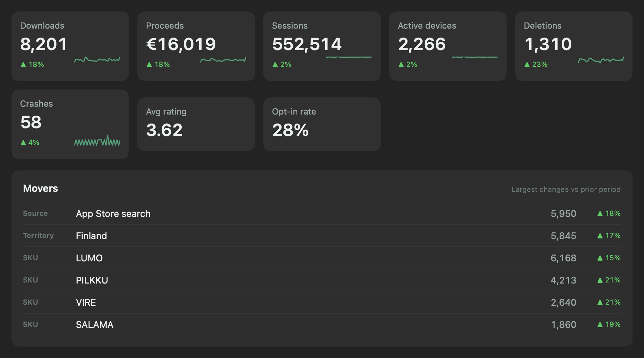Screen dimensions: 644x358
Task: Click the 19% change for SALAMA
Action: click(x=609, y=324)
